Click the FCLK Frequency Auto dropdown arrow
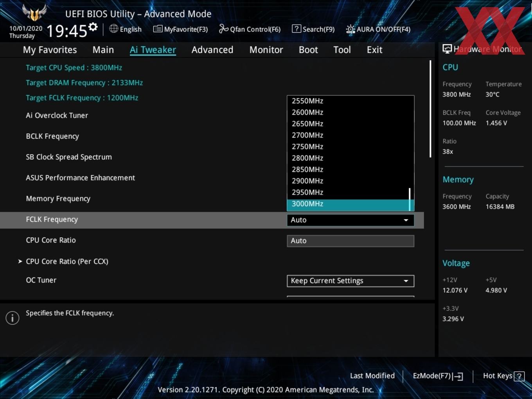Viewport: 532px width, 399px height. pyautogui.click(x=406, y=220)
